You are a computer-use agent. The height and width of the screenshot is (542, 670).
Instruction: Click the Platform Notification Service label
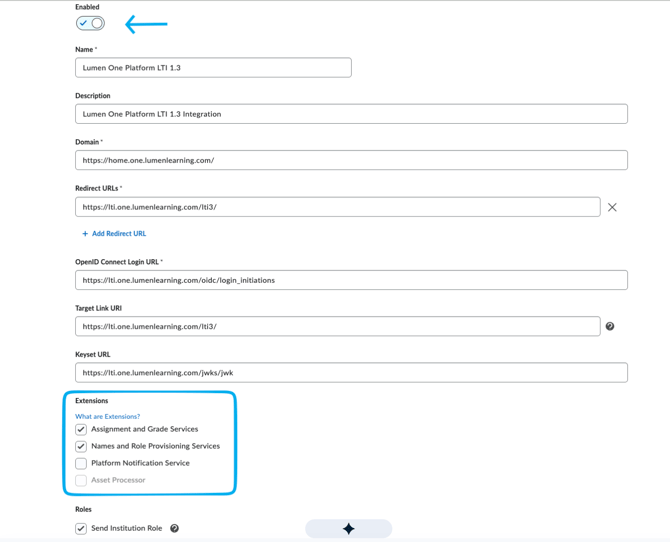point(140,463)
